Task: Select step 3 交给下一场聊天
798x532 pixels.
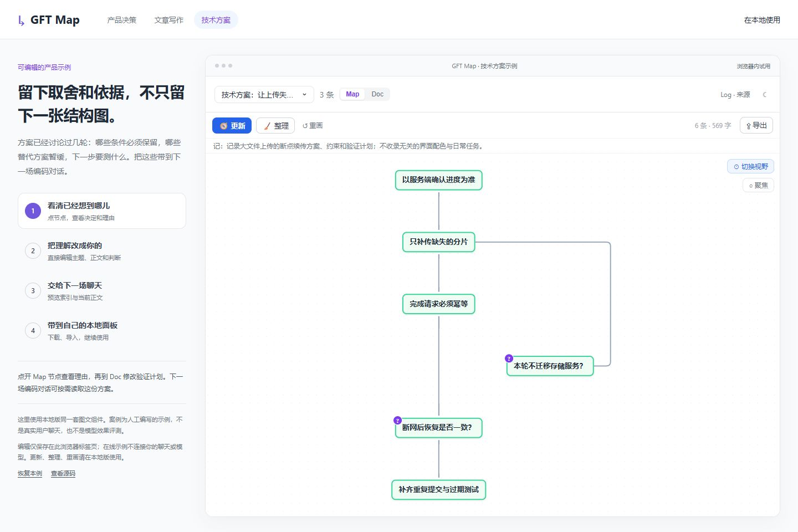Action: 102,291
